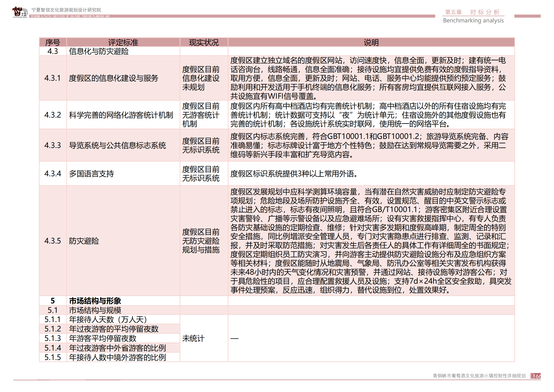Click the 序号 column header
Screen dimensions: 554x392
click(x=53, y=43)
